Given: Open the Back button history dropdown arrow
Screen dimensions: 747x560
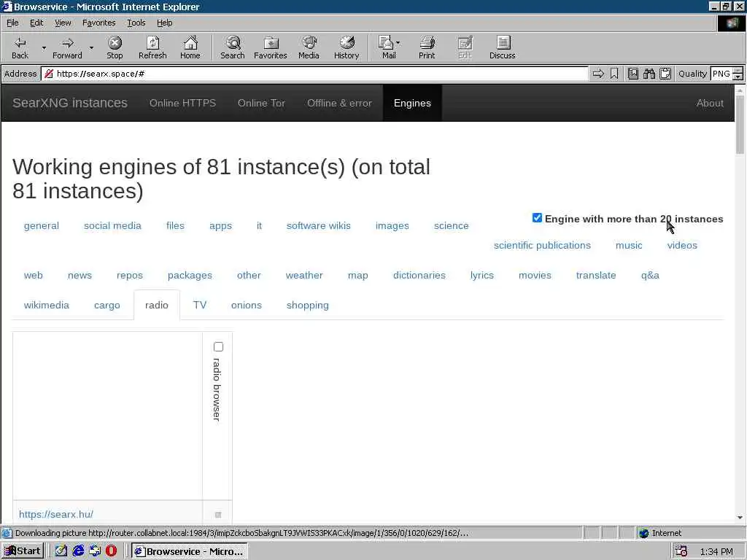Looking at the screenshot, I should click(x=44, y=47).
